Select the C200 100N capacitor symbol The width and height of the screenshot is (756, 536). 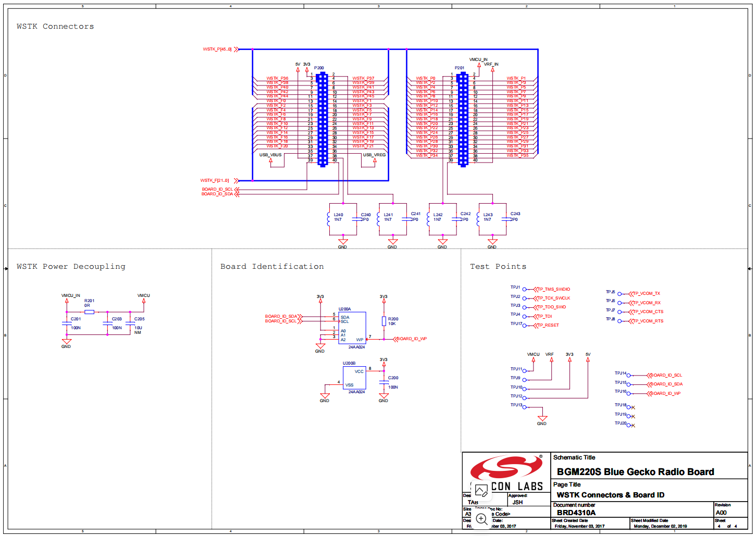pos(384,383)
